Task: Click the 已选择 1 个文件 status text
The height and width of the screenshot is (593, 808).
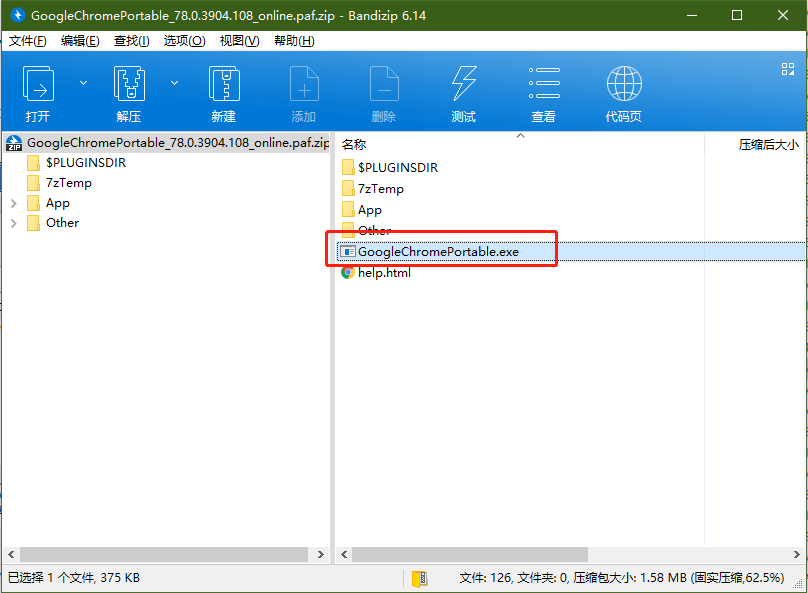Action: (74, 578)
